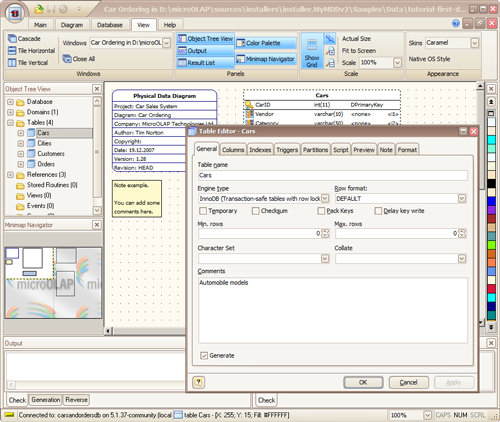
Task: Click the yellow status icon in the status bar
Action: 9,415
